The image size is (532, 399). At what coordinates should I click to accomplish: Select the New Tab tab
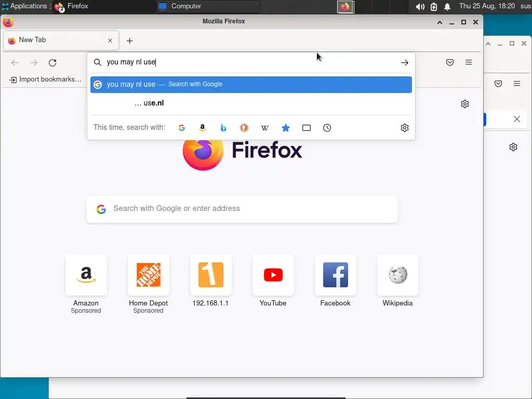coord(61,41)
